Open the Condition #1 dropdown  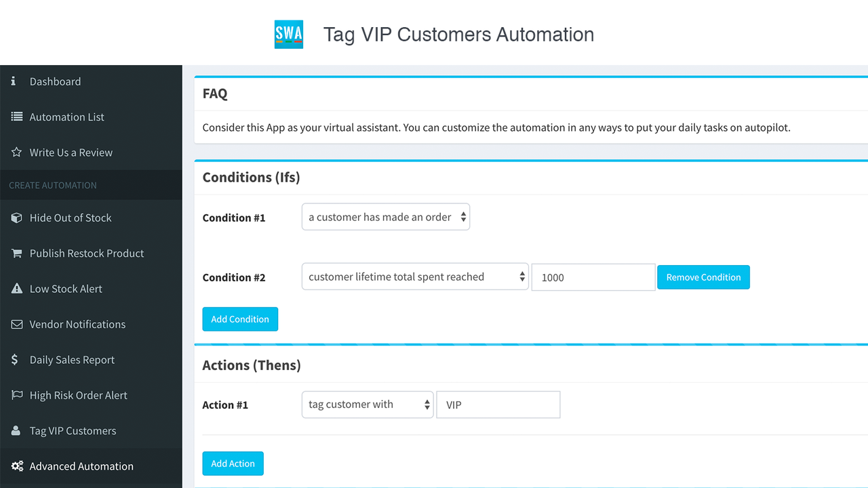pos(385,217)
